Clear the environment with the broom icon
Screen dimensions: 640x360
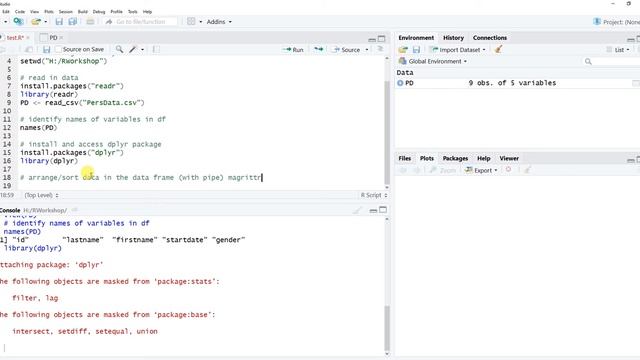[x=498, y=49]
